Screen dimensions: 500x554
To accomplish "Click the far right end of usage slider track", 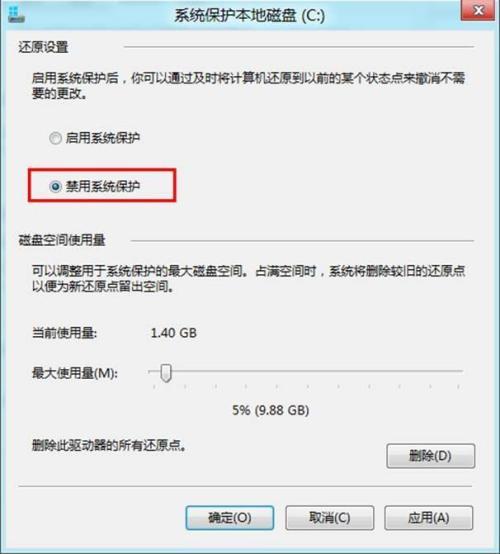I will click(x=461, y=371).
